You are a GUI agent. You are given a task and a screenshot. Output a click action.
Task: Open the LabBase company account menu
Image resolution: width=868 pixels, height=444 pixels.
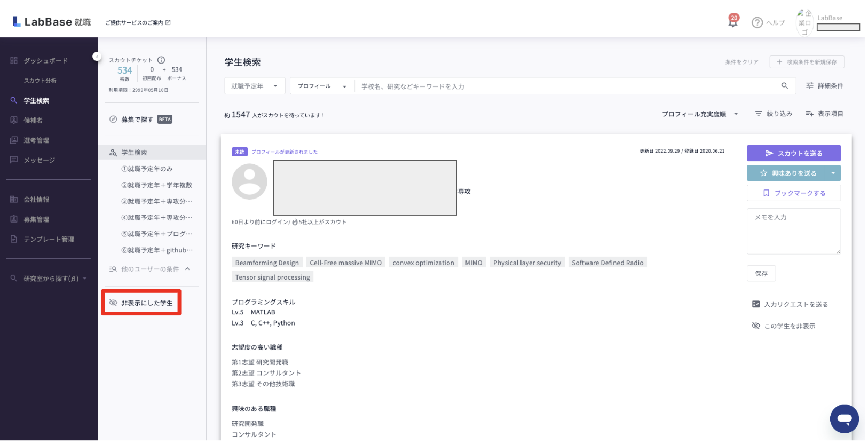click(x=828, y=23)
